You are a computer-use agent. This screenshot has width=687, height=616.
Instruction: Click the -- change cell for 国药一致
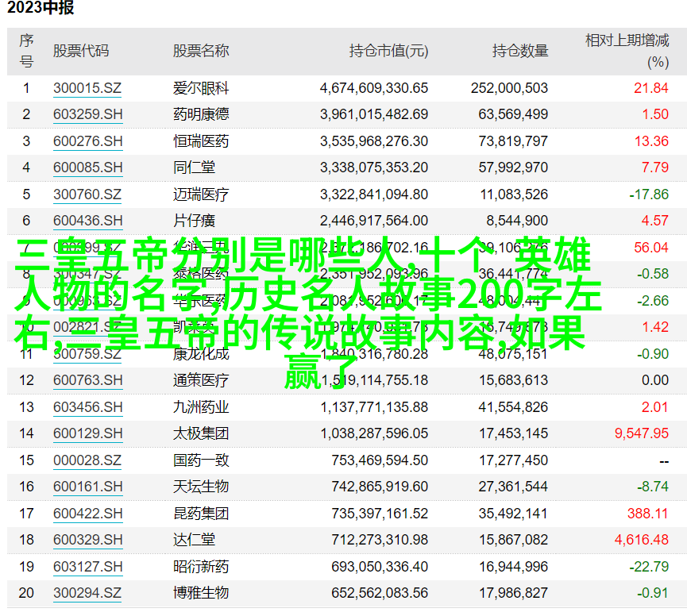pos(664,461)
